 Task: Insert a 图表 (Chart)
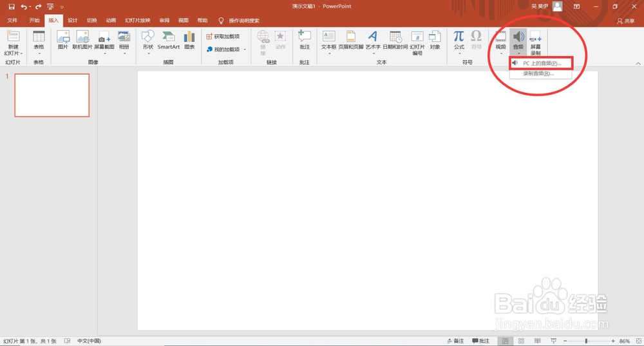pyautogui.click(x=189, y=40)
